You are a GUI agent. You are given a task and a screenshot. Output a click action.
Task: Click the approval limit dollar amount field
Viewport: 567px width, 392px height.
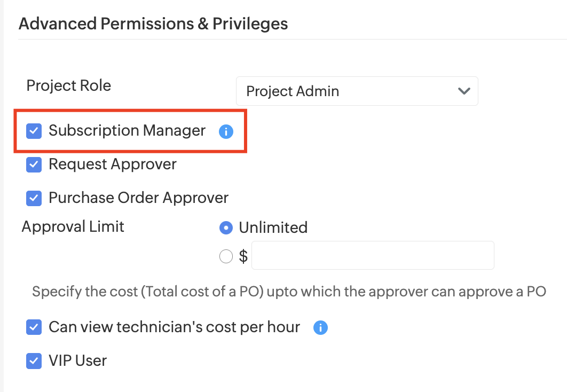(372, 255)
